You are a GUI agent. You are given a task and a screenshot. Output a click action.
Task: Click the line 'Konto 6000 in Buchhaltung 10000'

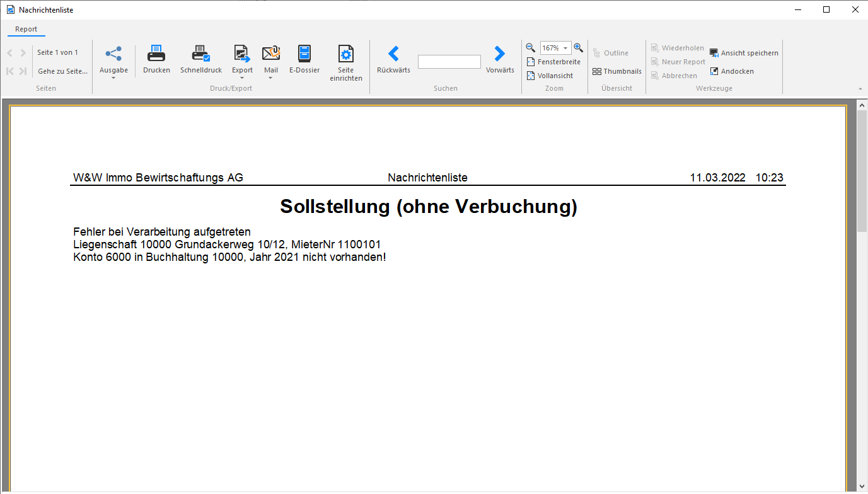tap(229, 257)
